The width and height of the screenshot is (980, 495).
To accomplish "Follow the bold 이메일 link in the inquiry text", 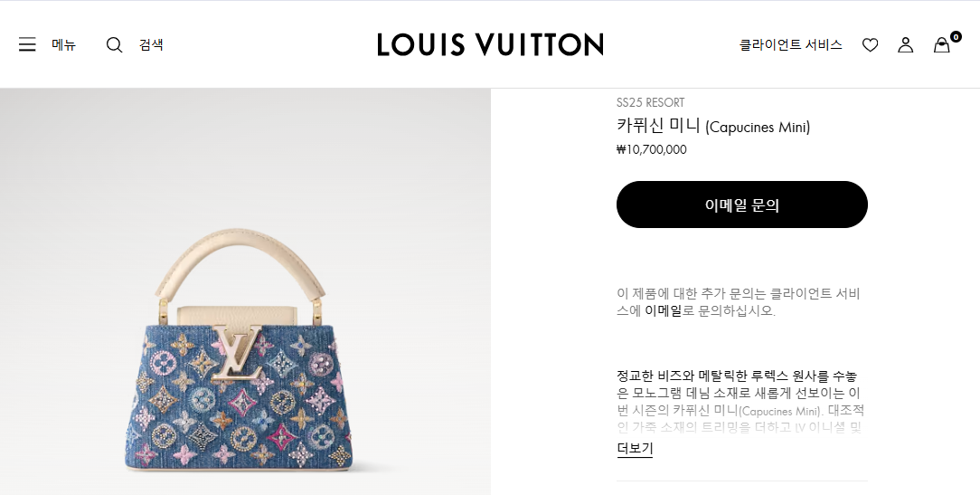I will [x=663, y=310].
